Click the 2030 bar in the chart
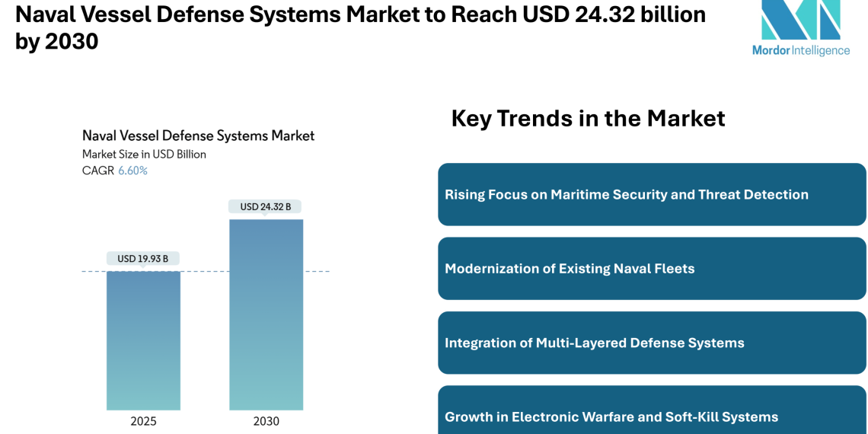 [x=266, y=314]
